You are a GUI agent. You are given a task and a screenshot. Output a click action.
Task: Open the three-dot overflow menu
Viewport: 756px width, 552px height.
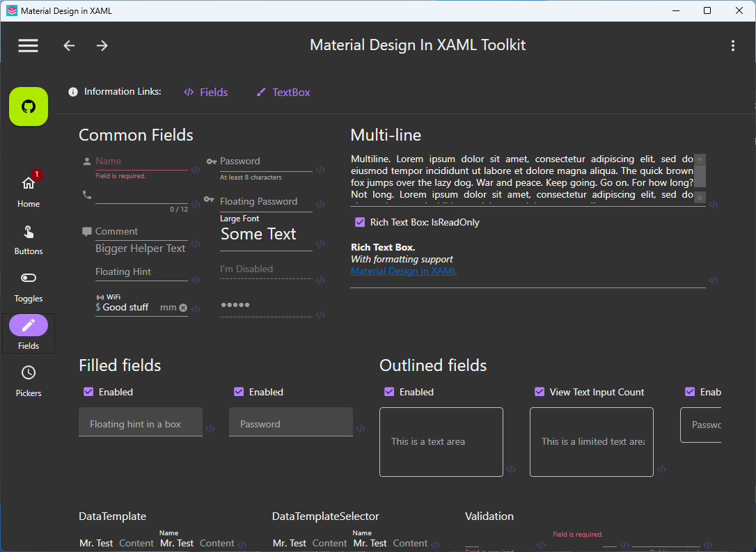coord(733,45)
